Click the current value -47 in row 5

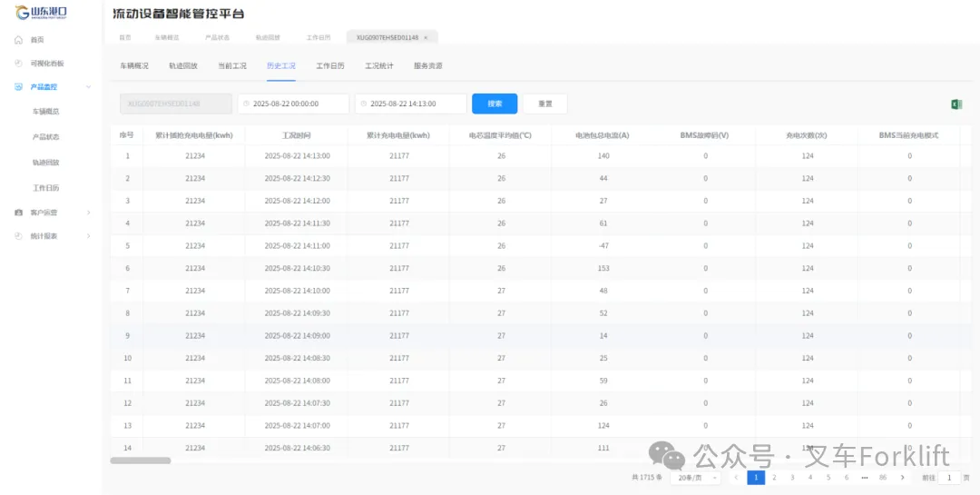(x=603, y=246)
